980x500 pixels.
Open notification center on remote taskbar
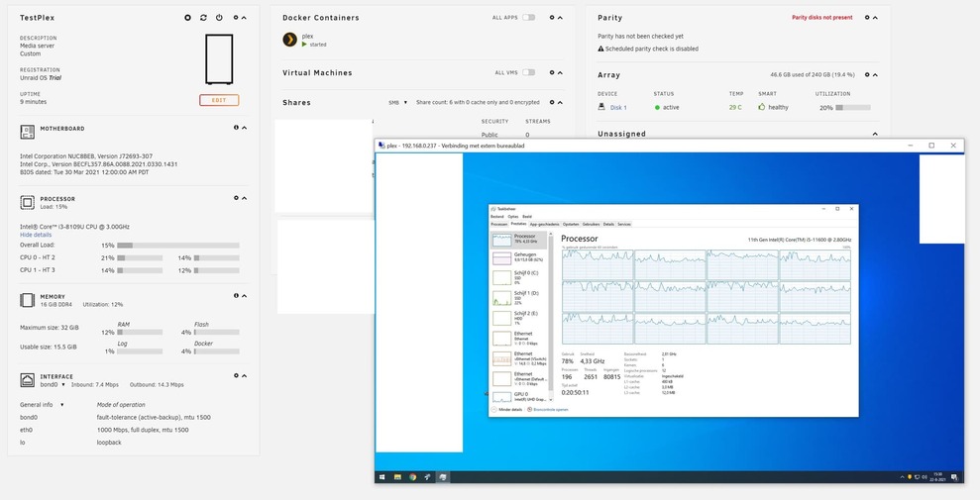pos(954,477)
